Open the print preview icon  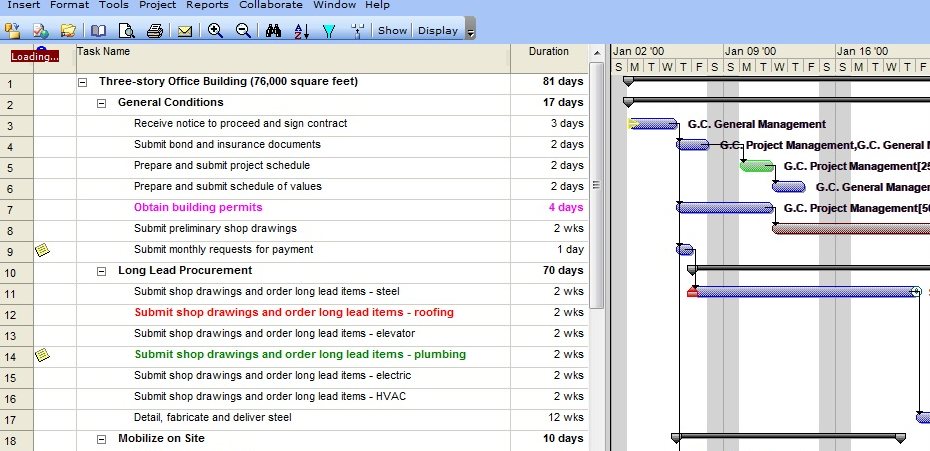click(x=126, y=31)
